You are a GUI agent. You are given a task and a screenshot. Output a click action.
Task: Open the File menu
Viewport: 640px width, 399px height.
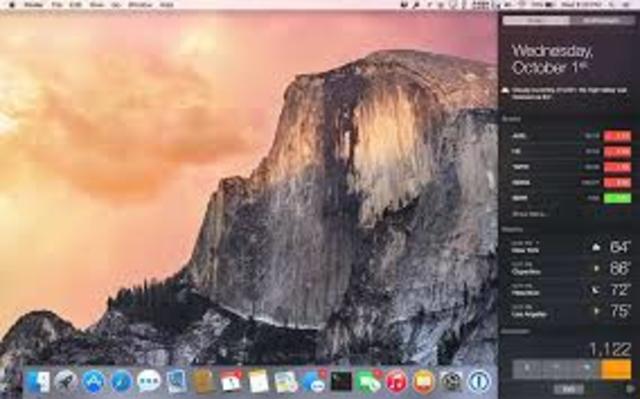[57, 4]
